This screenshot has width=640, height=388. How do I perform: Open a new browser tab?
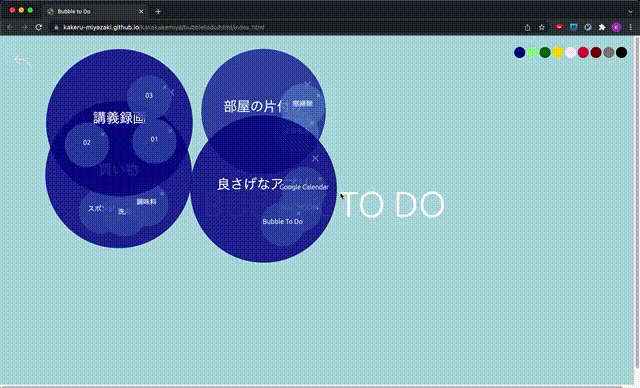tap(158, 11)
